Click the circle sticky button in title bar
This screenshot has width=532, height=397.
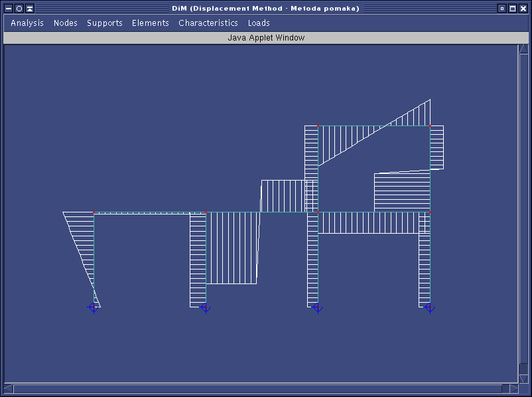pyautogui.click(x=19, y=9)
